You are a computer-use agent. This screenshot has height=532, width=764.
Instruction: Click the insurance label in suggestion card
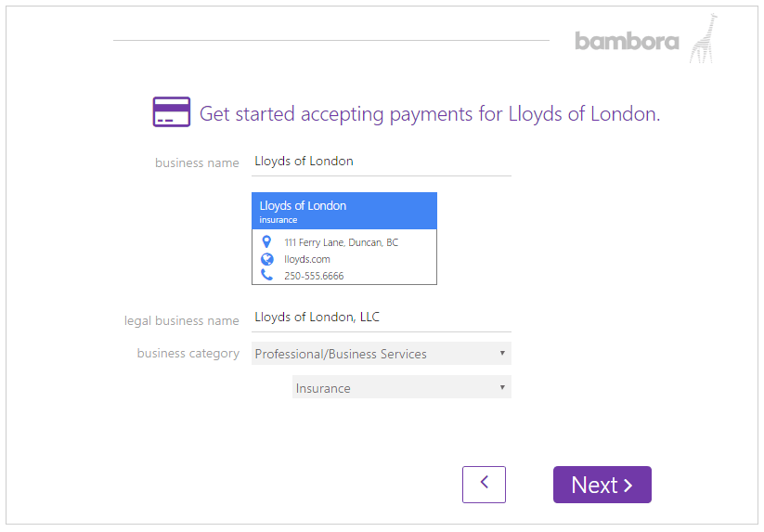[x=278, y=220]
